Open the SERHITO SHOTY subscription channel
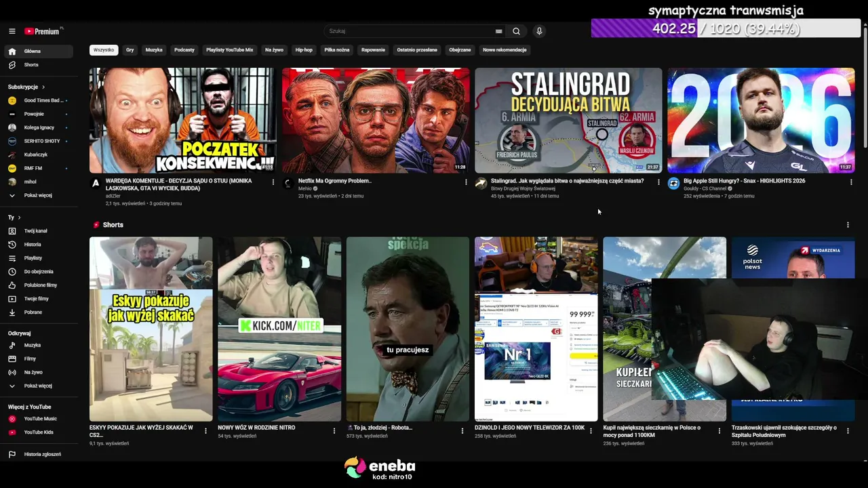This screenshot has height=488, width=868. [x=39, y=142]
